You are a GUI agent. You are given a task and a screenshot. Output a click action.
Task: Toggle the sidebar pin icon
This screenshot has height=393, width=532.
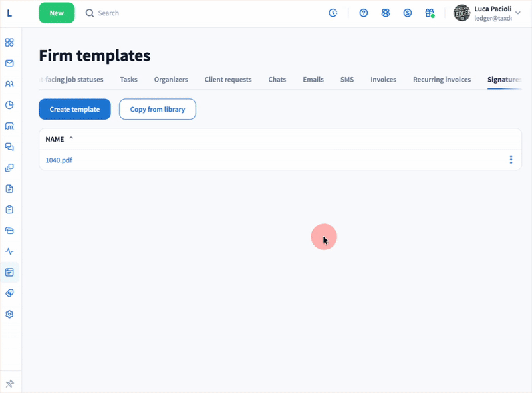pyautogui.click(x=9, y=384)
